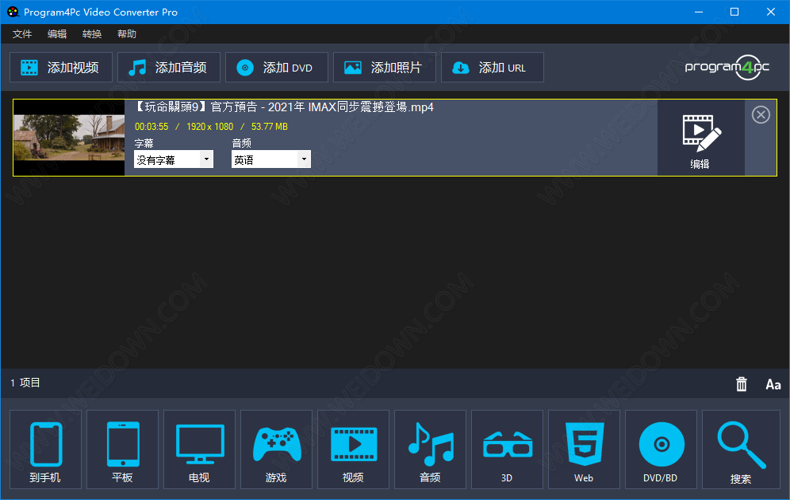Click the trash icon to delete items
Screen dimensions: 790x500
741,384
